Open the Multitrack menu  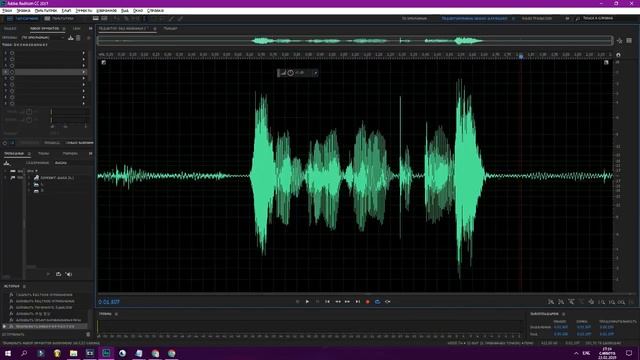tap(46, 11)
